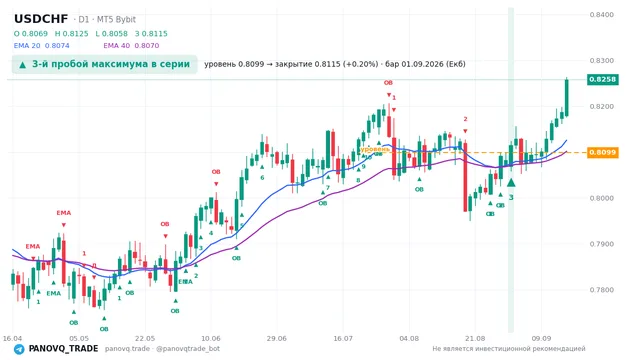Viewport: 640px width, 360px height.
Task: Click the 0.8400 price axis label
Action: pos(602,15)
